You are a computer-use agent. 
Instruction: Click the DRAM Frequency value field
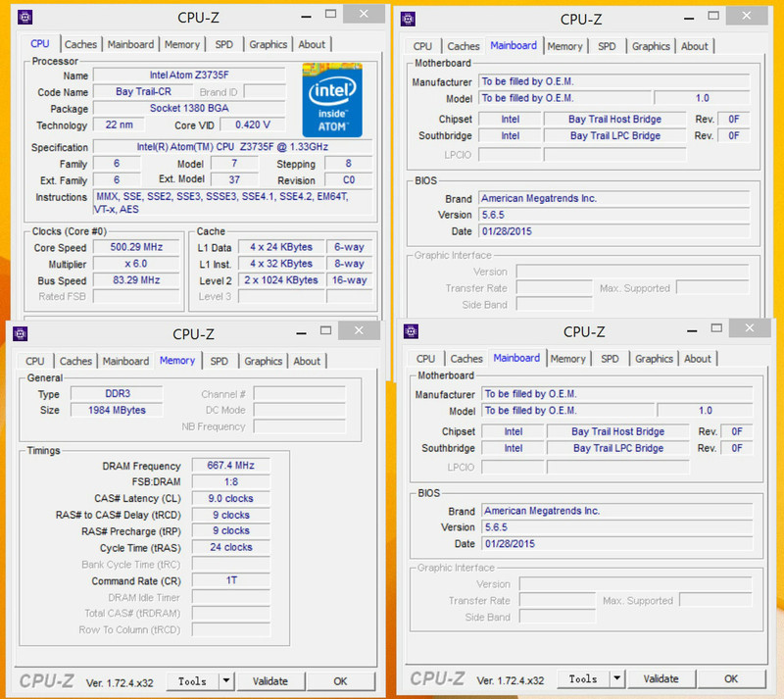[x=230, y=466]
